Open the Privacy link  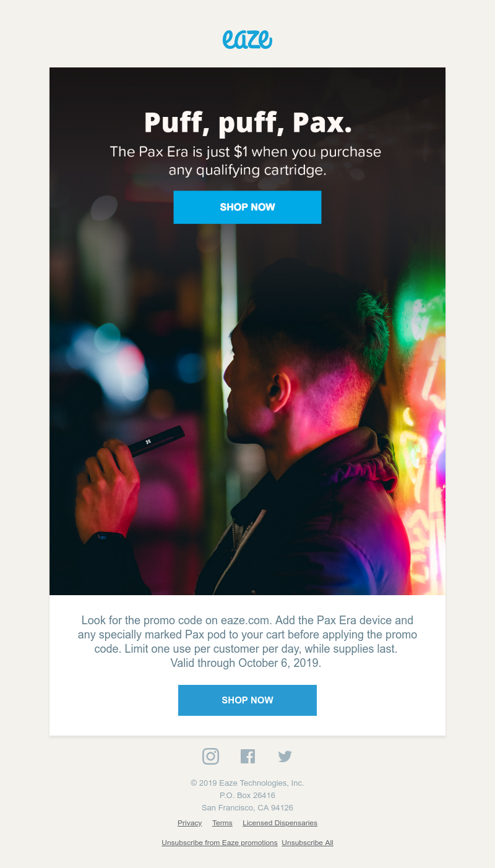coord(189,823)
